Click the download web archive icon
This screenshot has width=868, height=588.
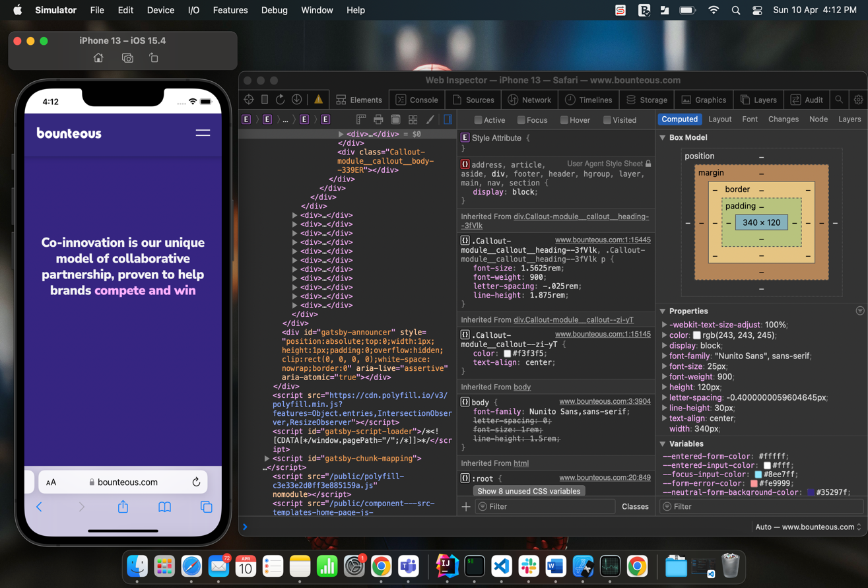click(297, 100)
